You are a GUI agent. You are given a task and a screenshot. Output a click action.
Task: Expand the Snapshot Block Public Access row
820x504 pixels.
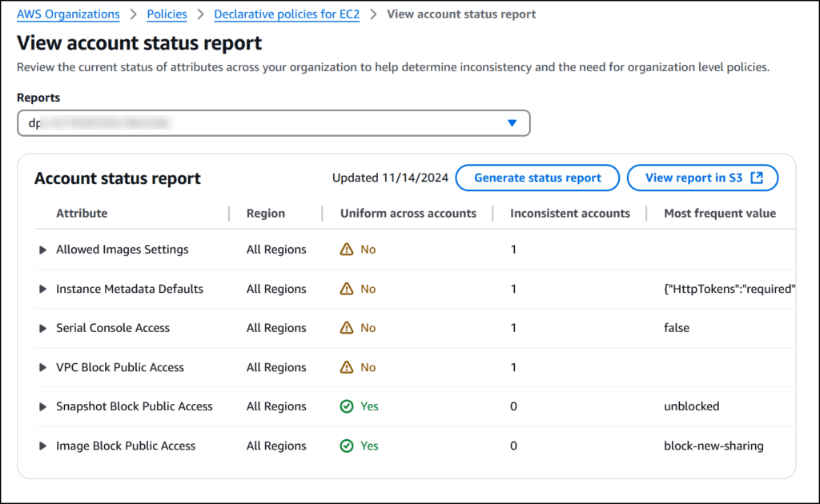point(43,406)
